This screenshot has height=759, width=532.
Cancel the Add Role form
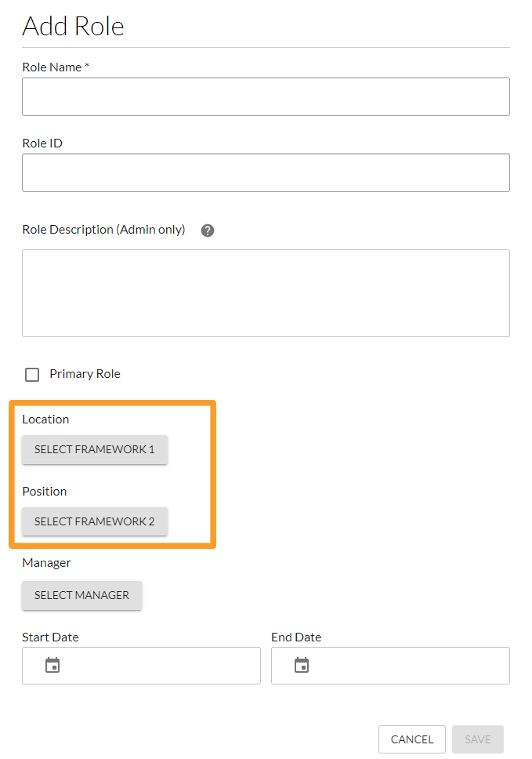(411, 739)
